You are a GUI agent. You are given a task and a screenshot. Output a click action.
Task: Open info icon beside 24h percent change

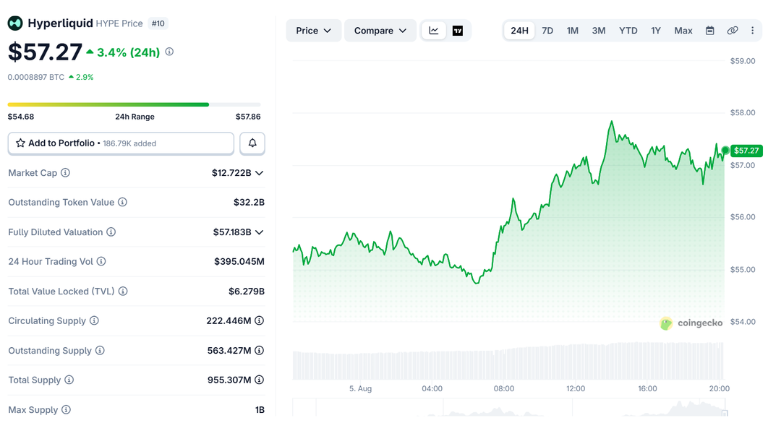tap(169, 51)
